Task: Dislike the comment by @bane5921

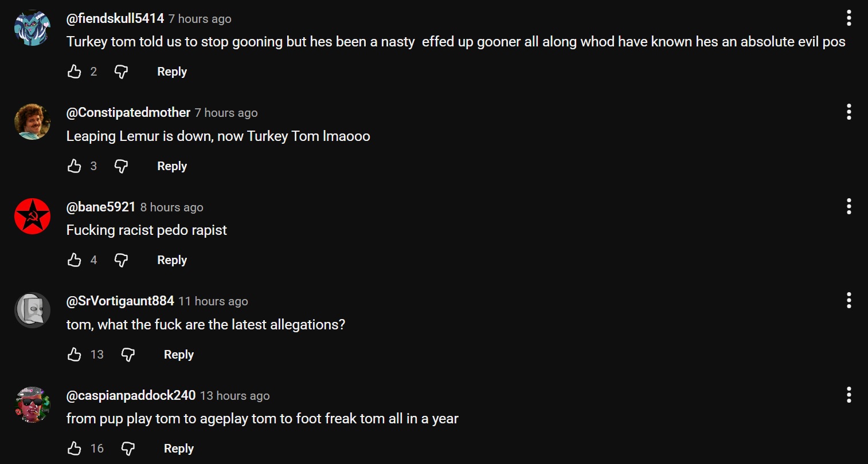Action: click(121, 259)
